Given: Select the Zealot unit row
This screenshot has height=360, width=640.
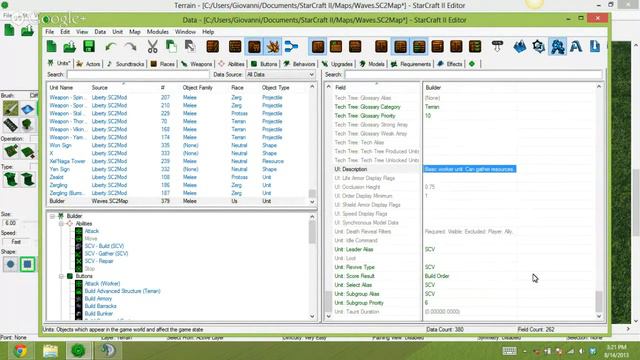Looking at the screenshot, I should (178, 177).
